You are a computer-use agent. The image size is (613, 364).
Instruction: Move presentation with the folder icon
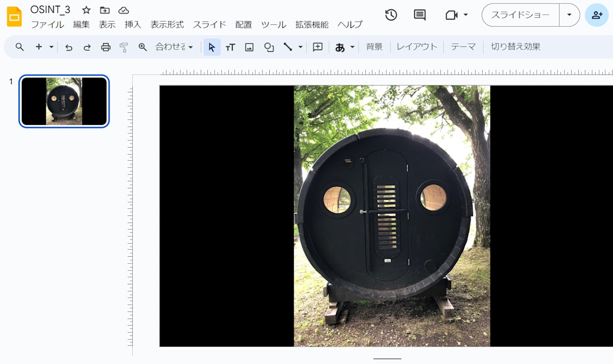pyautogui.click(x=105, y=10)
